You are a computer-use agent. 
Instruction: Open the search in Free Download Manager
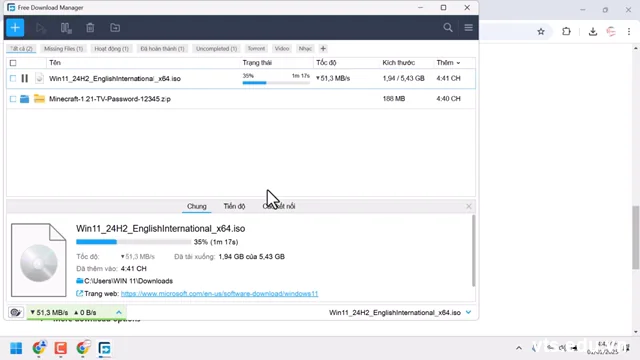pyautogui.click(x=448, y=27)
